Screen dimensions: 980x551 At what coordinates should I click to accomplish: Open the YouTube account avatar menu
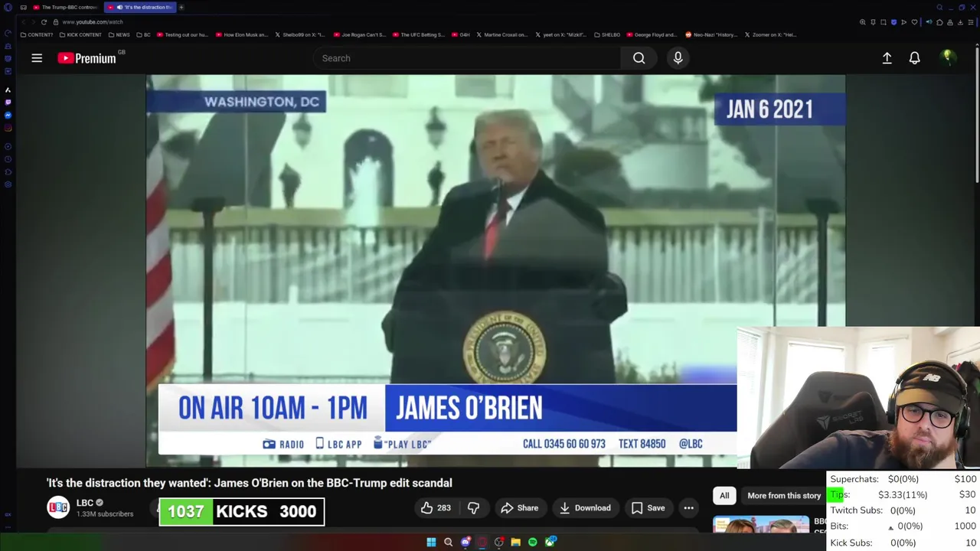[947, 57]
